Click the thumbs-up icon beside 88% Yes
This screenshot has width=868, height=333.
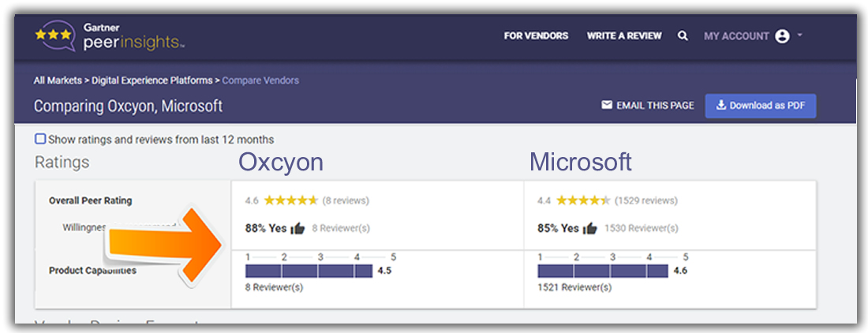(297, 228)
